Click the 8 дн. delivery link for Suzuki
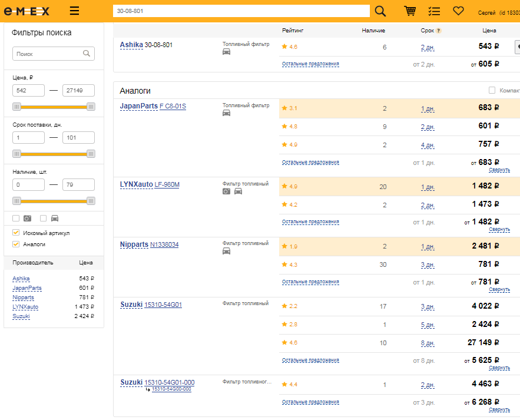The height and width of the screenshot is (420, 520). click(428, 343)
